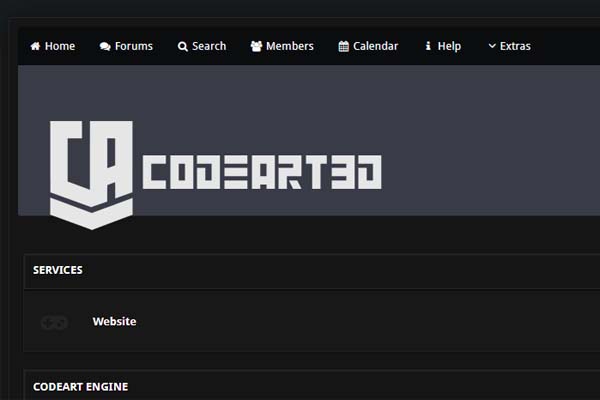Click the CA shield logo
This screenshot has height=400, width=600.
click(x=91, y=175)
